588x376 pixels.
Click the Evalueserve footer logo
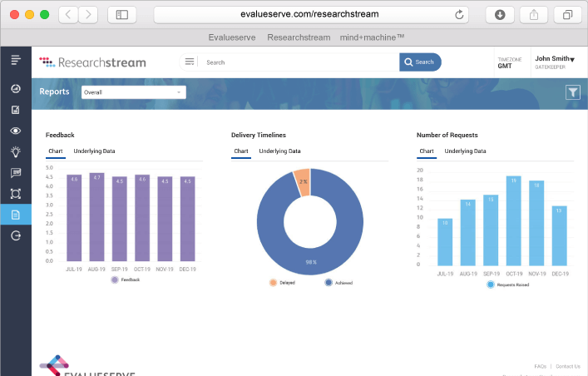[x=87, y=365]
